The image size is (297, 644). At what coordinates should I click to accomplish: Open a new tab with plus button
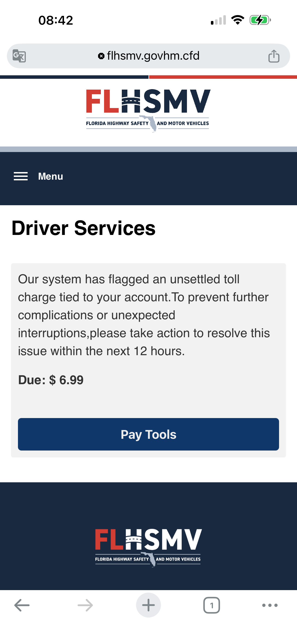[148, 605]
